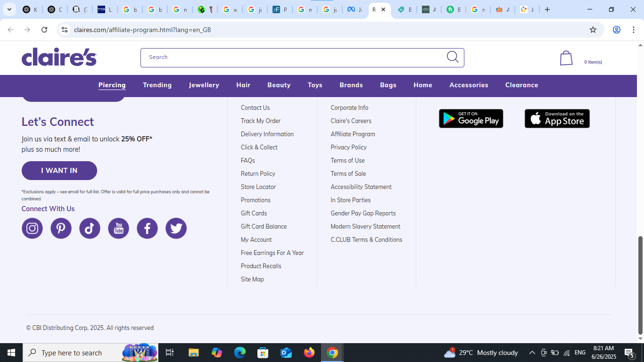Open Claire's Careers link
The image size is (644, 362).
(x=351, y=121)
